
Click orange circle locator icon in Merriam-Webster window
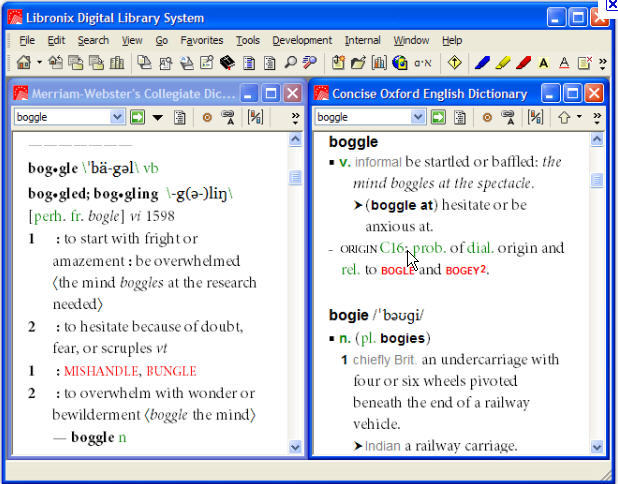pyautogui.click(x=207, y=117)
